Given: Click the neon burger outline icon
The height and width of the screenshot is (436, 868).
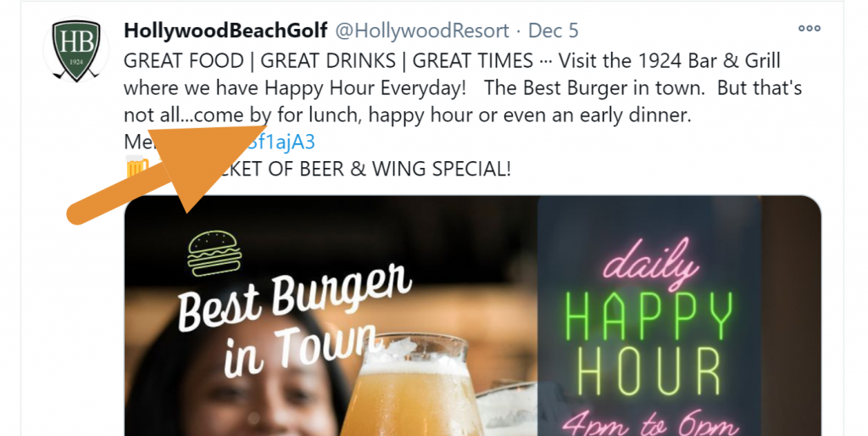Looking at the screenshot, I should [214, 253].
